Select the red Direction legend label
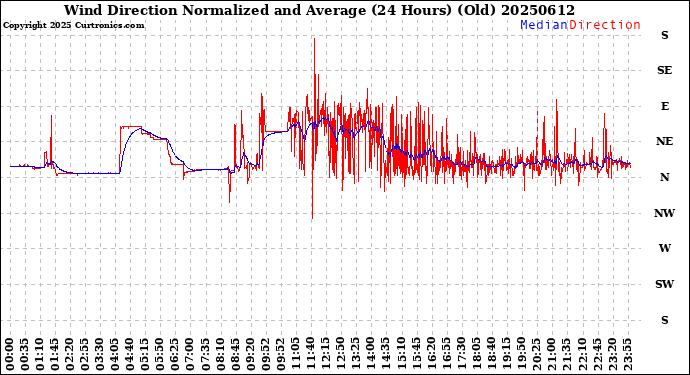The image size is (690, 375). click(605, 25)
